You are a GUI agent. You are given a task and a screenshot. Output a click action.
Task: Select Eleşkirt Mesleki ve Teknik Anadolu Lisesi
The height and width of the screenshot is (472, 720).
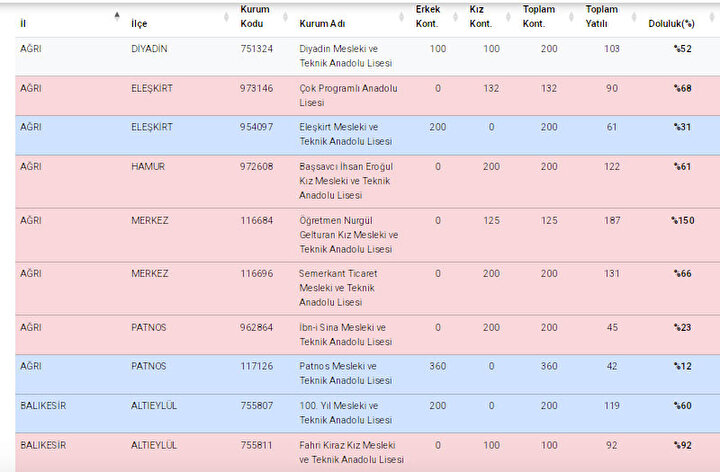click(346, 134)
